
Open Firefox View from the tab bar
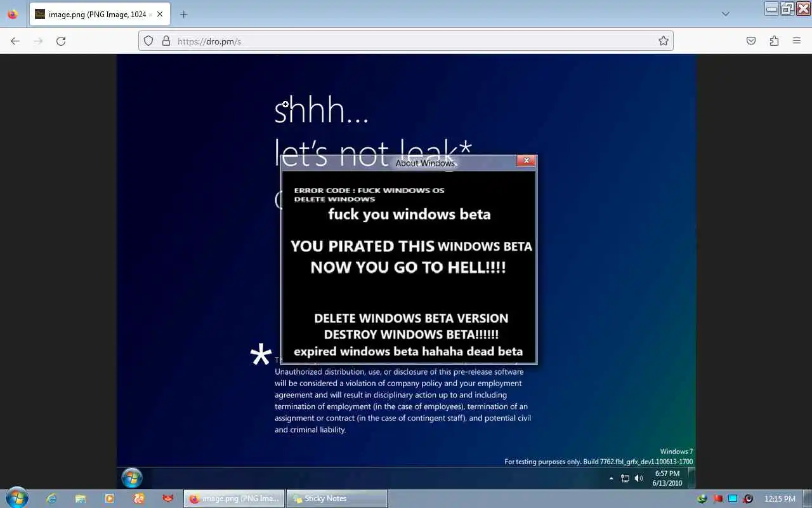(x=12, y=14)
